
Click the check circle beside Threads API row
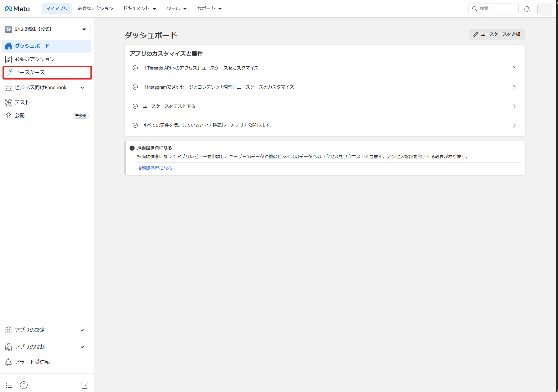[x=135, y=68]
